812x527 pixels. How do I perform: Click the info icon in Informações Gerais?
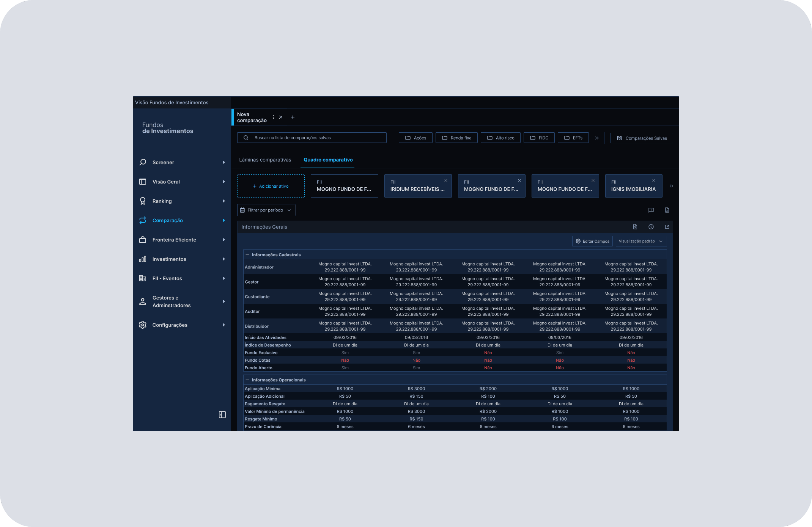pyautogui.click(x=651, y=227)
